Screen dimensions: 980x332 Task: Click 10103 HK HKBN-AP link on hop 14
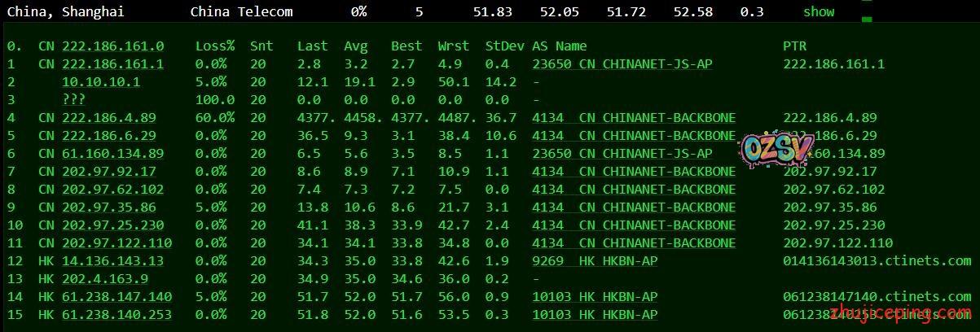click(594, 297)
